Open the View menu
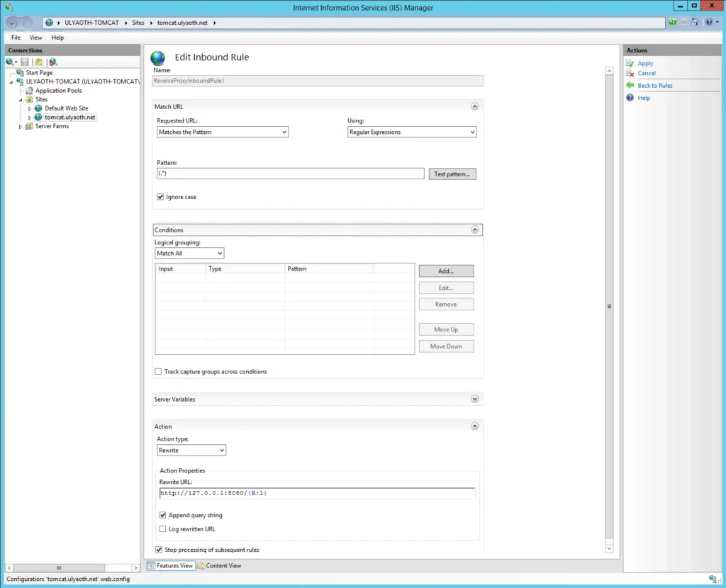726x588 pixels. coord(35,38)
